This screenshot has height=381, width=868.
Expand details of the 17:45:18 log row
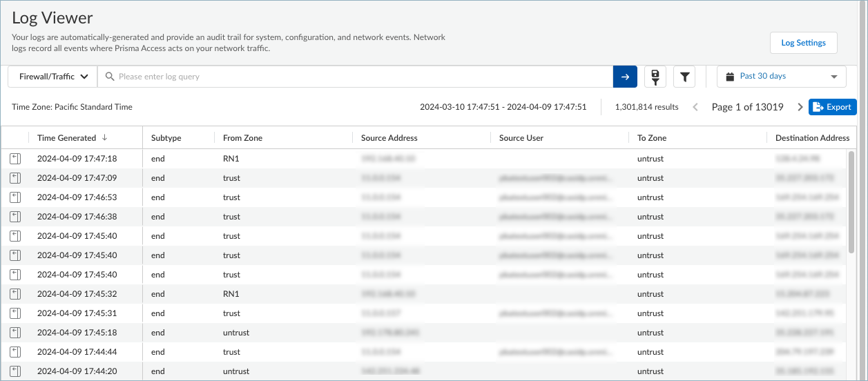coord(15,333)
